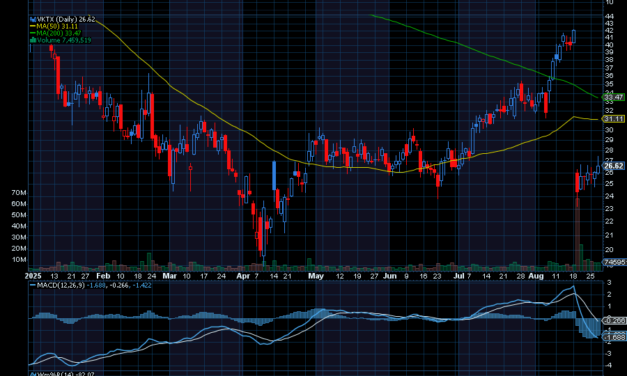Screen dimensions: 627x376
Task: Click the green MA(200) legend line icon
Action: pyautogui.click(x=33, y=33)
